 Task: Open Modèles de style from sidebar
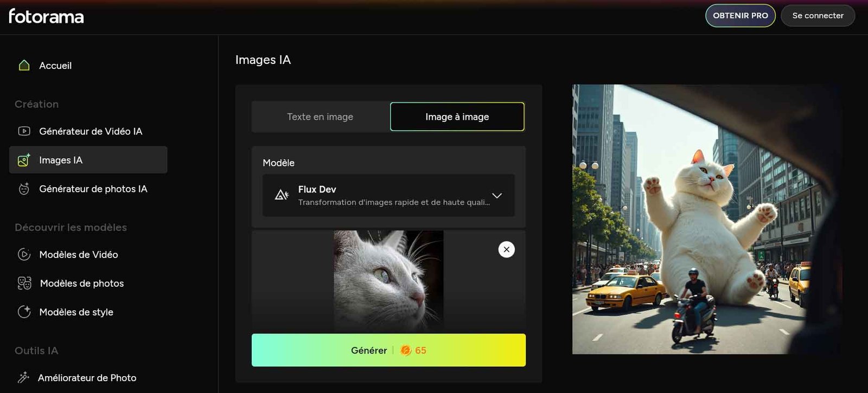[76, 312]
